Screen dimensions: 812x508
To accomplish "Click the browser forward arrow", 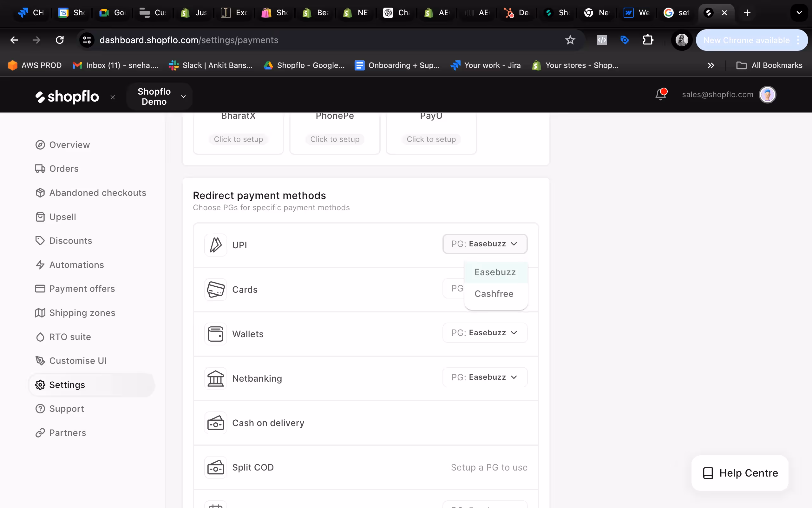I will click(36, 40).
